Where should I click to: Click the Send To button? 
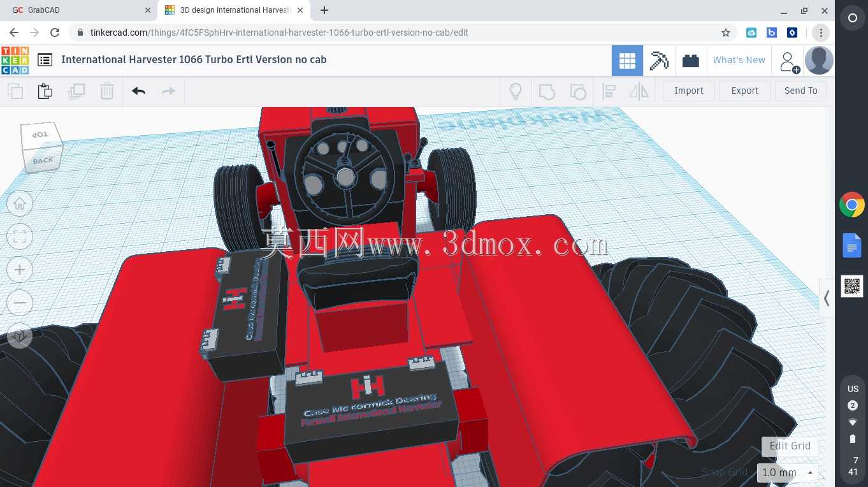tap(801, 91)
